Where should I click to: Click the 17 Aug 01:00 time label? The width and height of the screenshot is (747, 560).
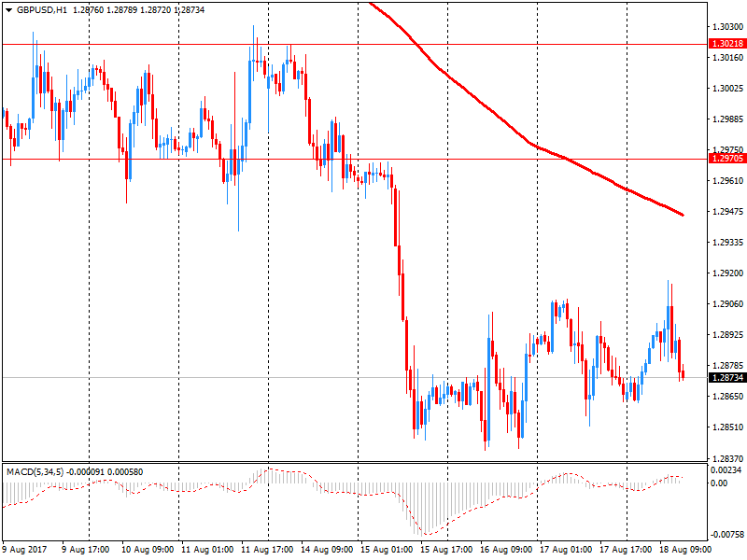coord(566,550)
